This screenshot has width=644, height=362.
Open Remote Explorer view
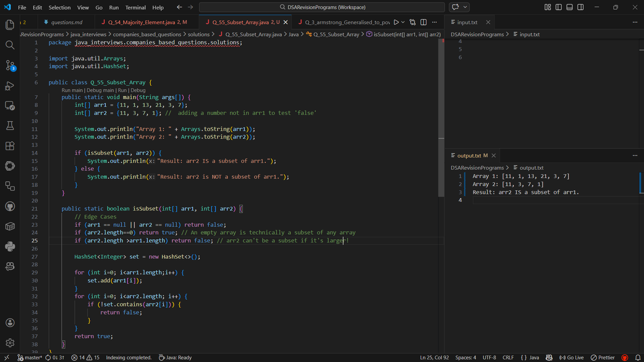click(x=10, y=106)
